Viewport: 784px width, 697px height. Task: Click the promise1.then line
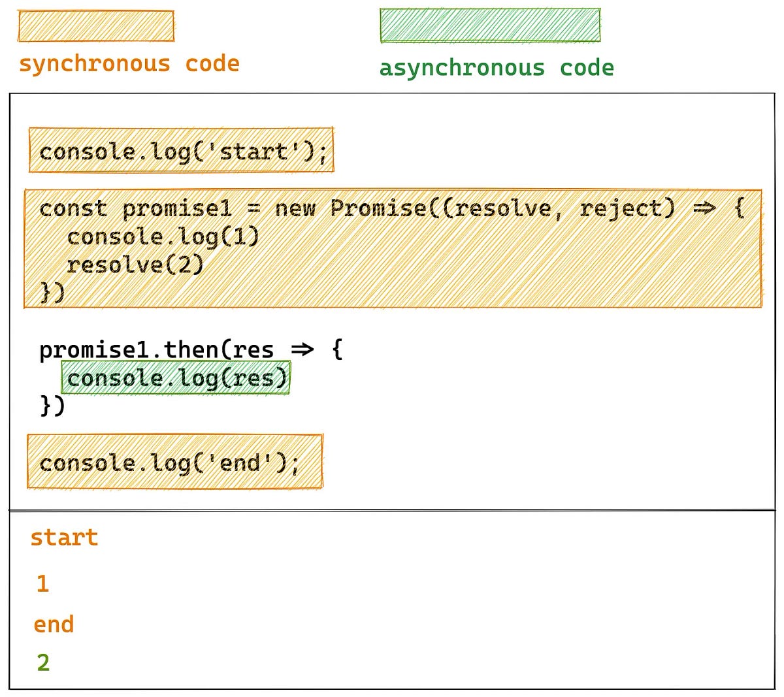(191, 348)
